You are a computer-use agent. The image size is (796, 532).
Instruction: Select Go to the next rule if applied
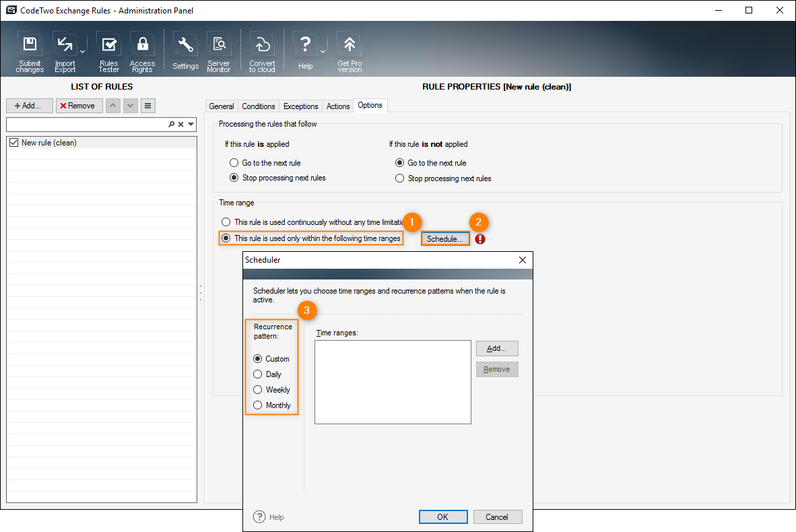pyautogui.click(x=234, y=163)
